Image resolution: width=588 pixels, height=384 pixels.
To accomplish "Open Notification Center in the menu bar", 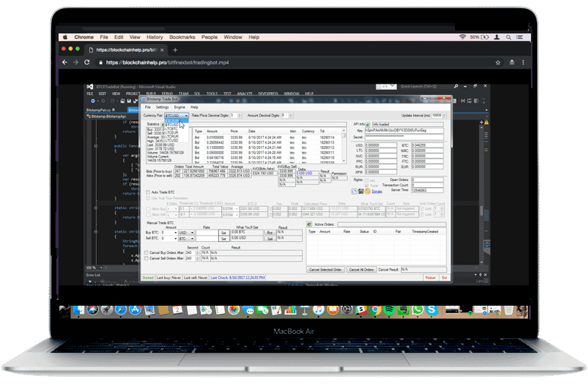I will 520,37.
